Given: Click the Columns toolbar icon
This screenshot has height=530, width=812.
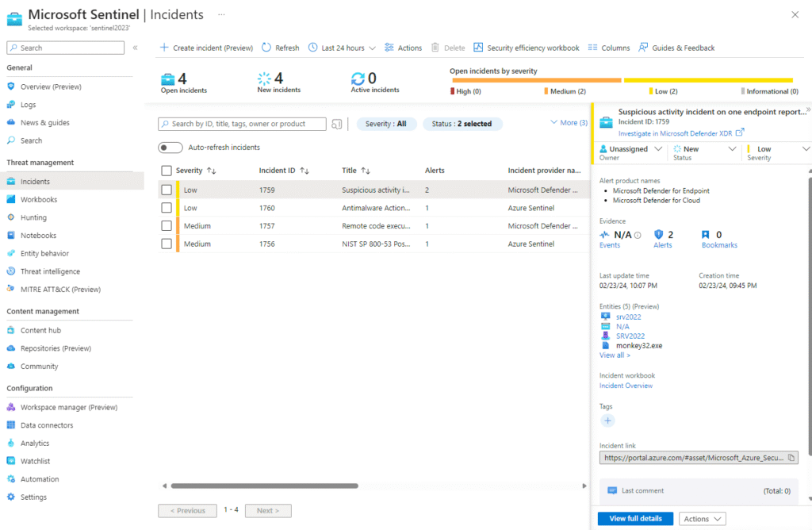Looking at the screenshot, I should 592,48.
